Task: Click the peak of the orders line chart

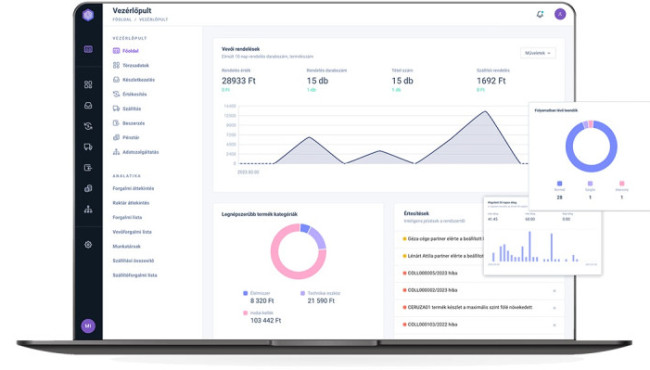Action: 485,111
